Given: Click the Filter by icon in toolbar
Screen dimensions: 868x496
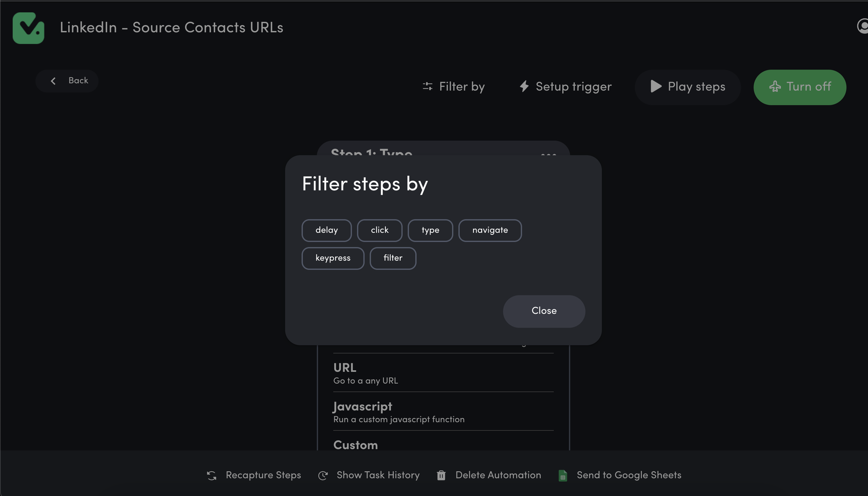Looking at the screenshot, I should [x=427, y=86].
